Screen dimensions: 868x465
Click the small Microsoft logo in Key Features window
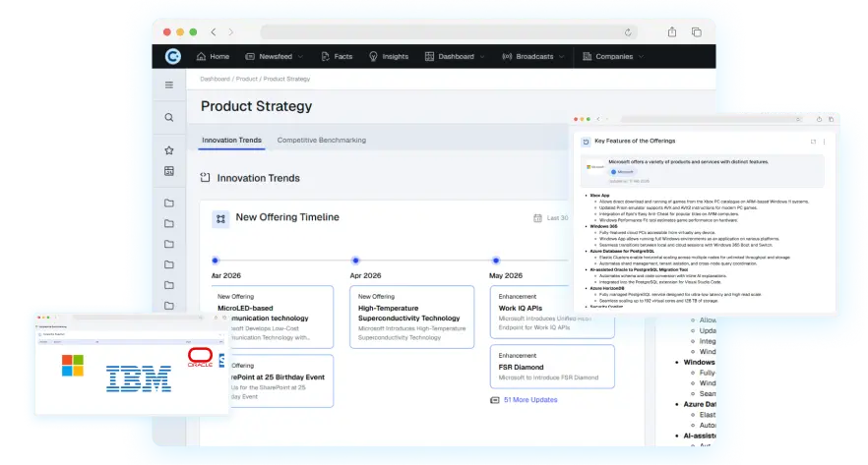(x=595, y=166)
